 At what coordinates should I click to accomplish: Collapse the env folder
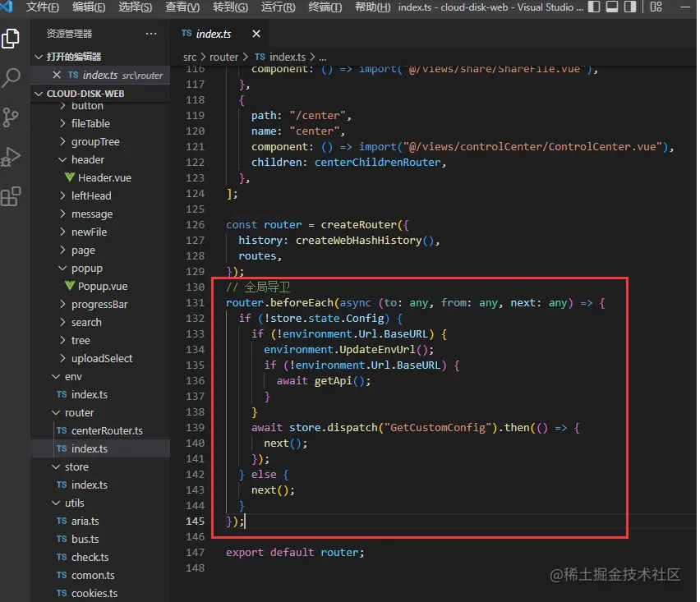(100, 377)
